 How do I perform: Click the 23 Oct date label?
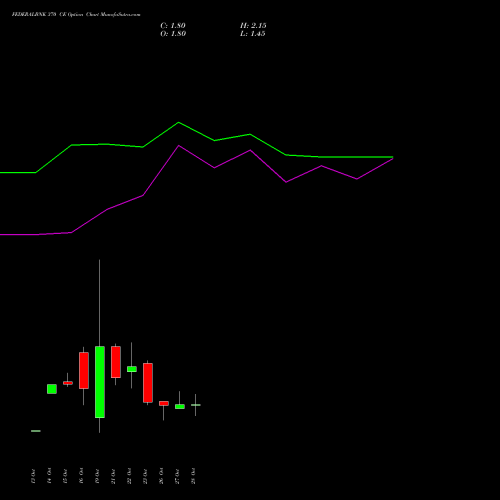click(145, 476)
